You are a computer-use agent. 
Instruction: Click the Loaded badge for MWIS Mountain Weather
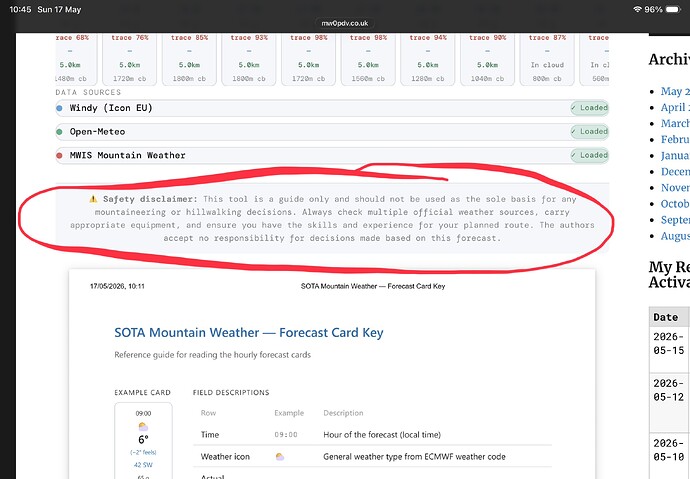coord(589,155)
